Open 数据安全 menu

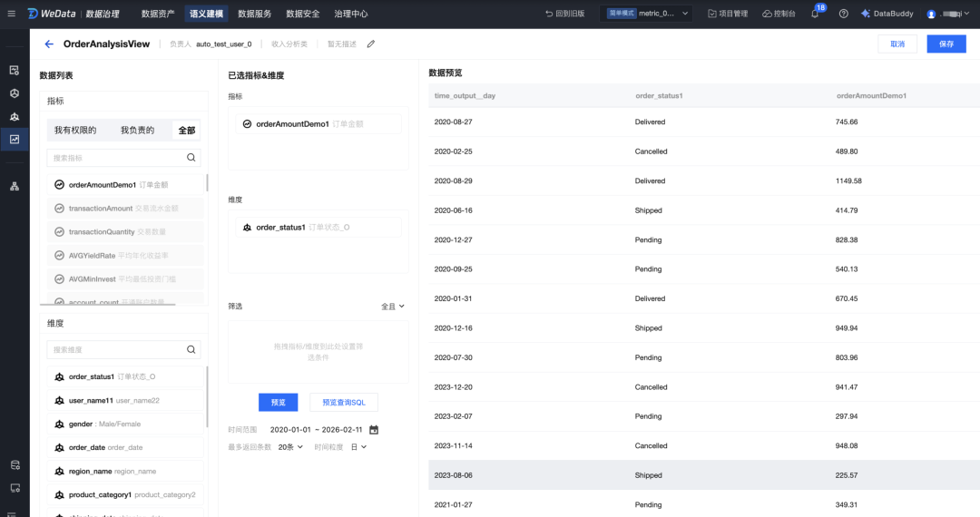point(302,13)
